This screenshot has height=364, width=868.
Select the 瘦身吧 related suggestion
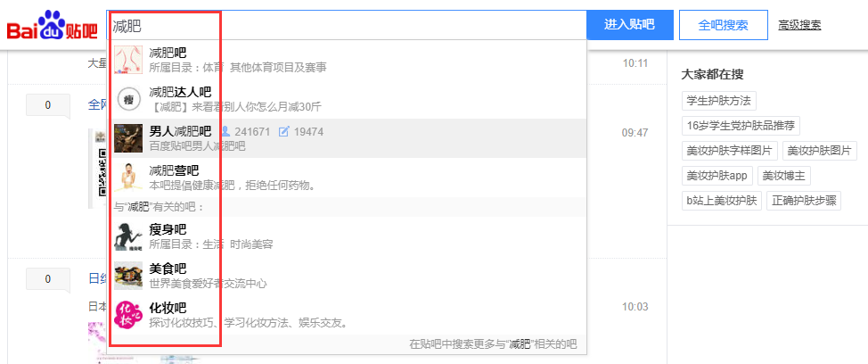(347, 236)
